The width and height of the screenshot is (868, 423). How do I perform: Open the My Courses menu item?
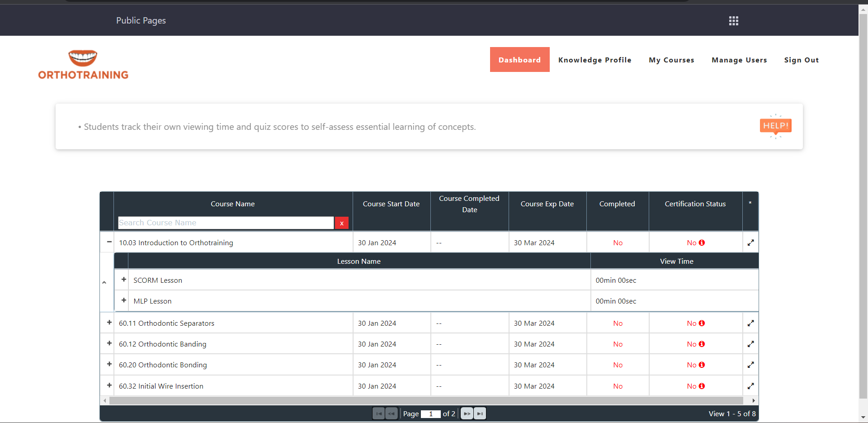click(671, 60)
